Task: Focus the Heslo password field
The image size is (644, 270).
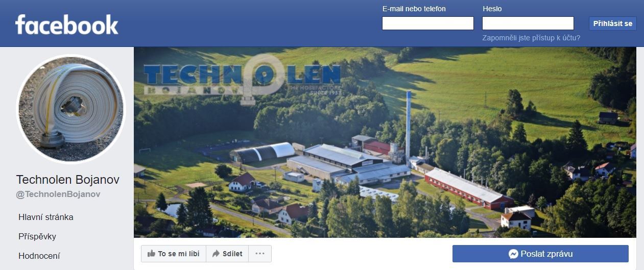Action: (x=528, y=23)
